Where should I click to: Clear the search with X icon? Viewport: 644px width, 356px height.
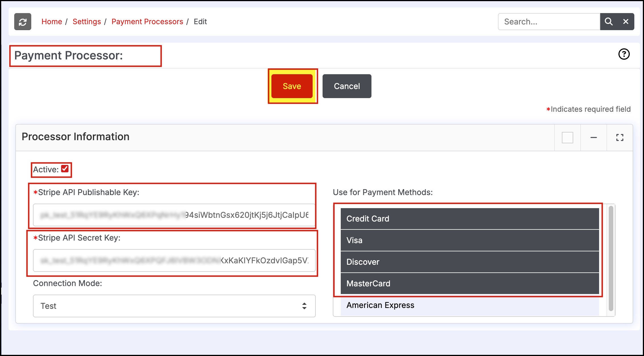click(626, 22)
